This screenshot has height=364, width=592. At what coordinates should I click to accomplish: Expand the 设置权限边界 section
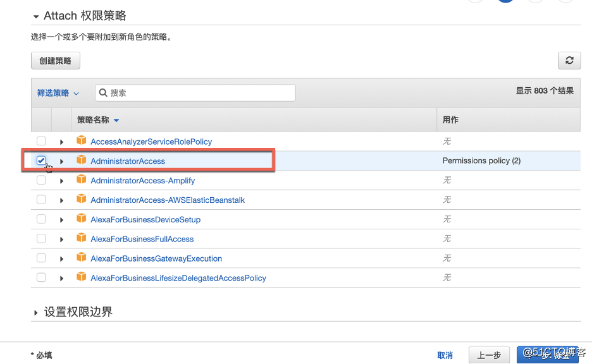[36, 313]
